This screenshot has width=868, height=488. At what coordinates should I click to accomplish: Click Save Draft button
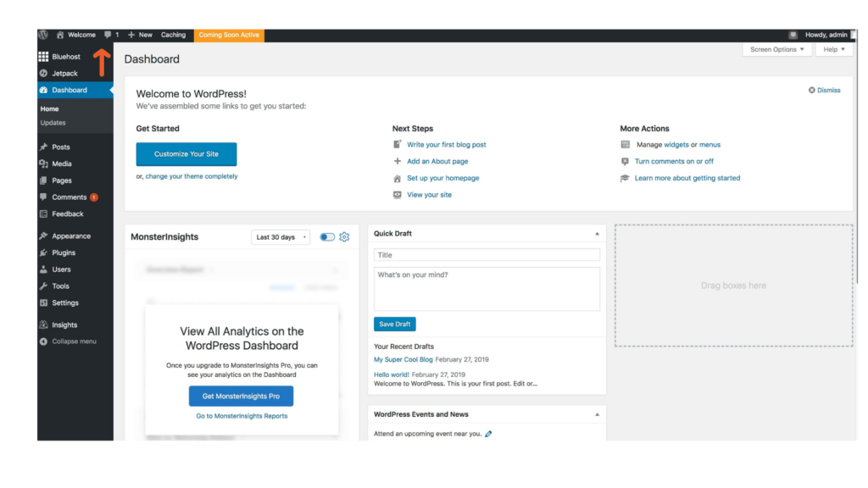coord(395,324)
